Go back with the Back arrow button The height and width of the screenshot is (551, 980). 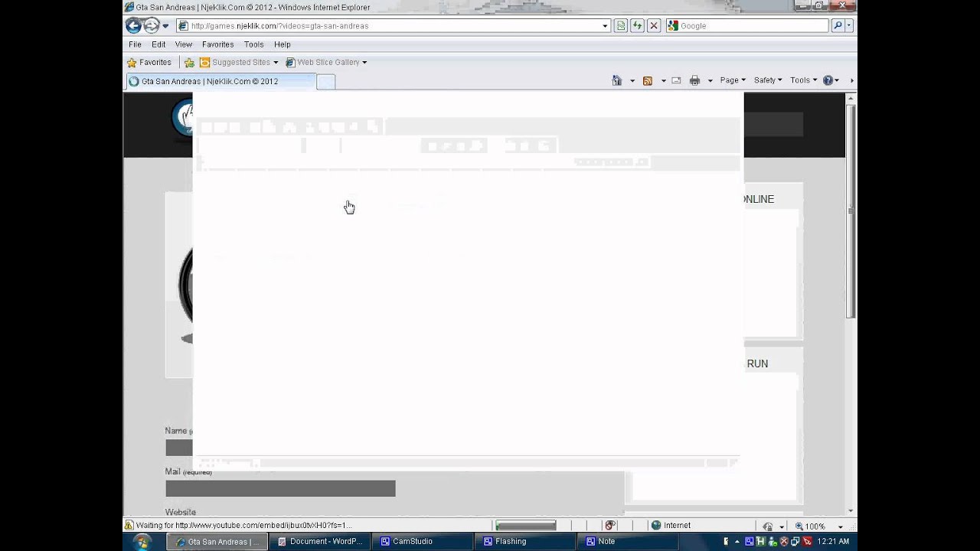coord(134,26)
